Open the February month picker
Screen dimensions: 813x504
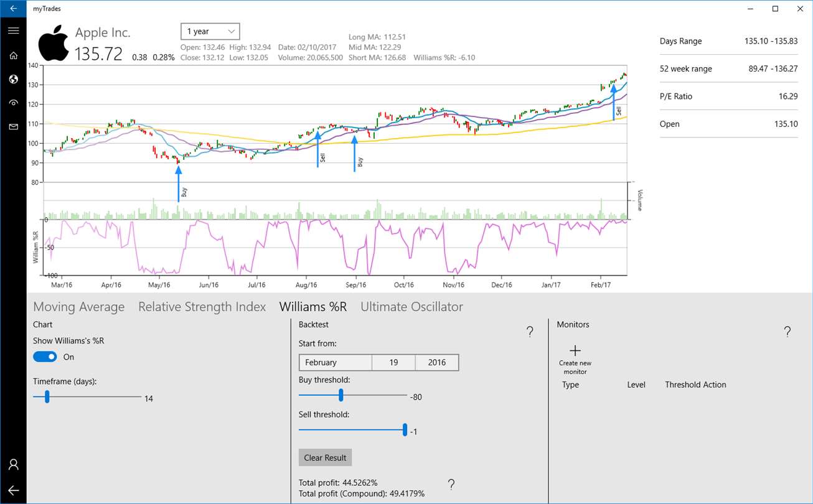coord(336,362)
